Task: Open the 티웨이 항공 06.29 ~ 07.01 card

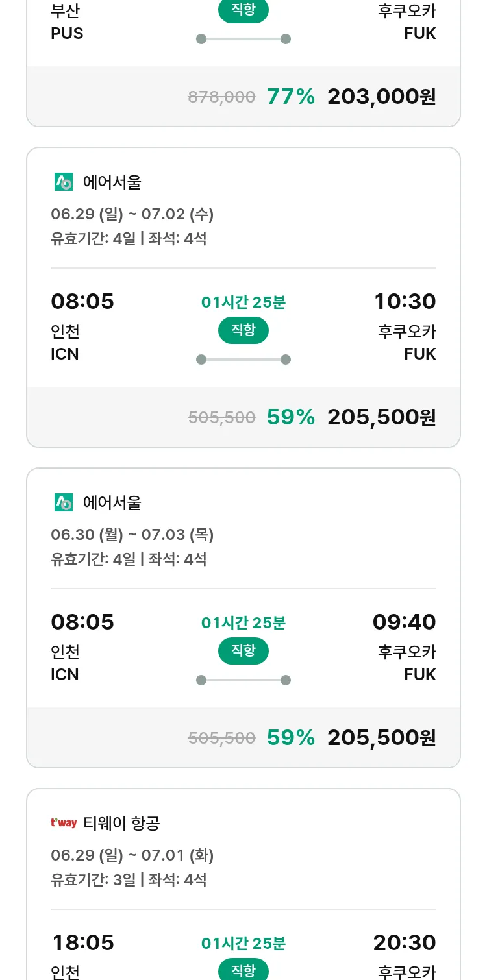Action: tap(243, 885)
